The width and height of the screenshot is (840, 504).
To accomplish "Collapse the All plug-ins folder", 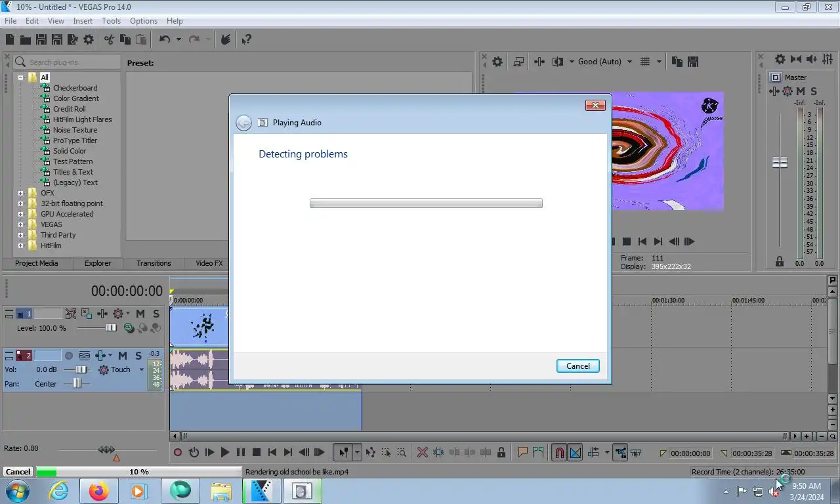I will 20,77.
